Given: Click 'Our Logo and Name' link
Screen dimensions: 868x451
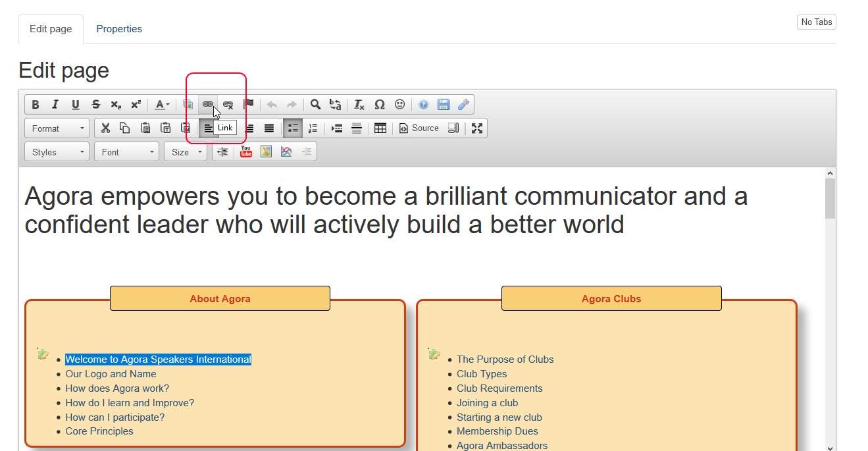Looking at the screenshot, I should 111,374.
